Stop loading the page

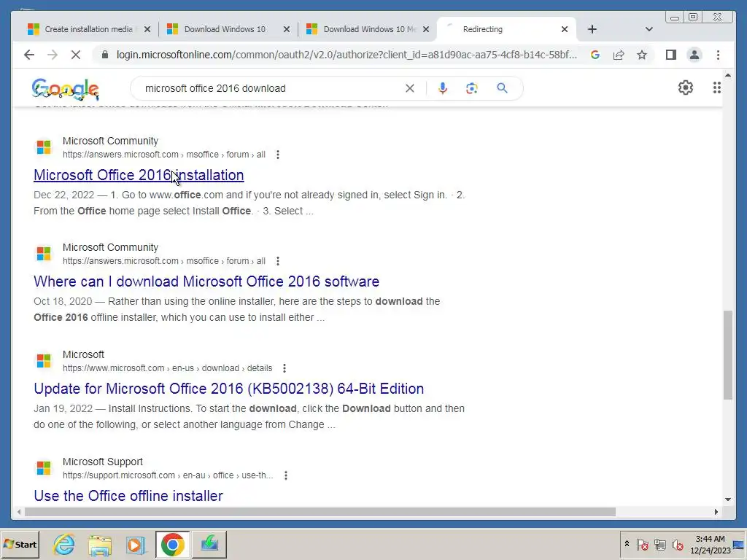[75, 55]
